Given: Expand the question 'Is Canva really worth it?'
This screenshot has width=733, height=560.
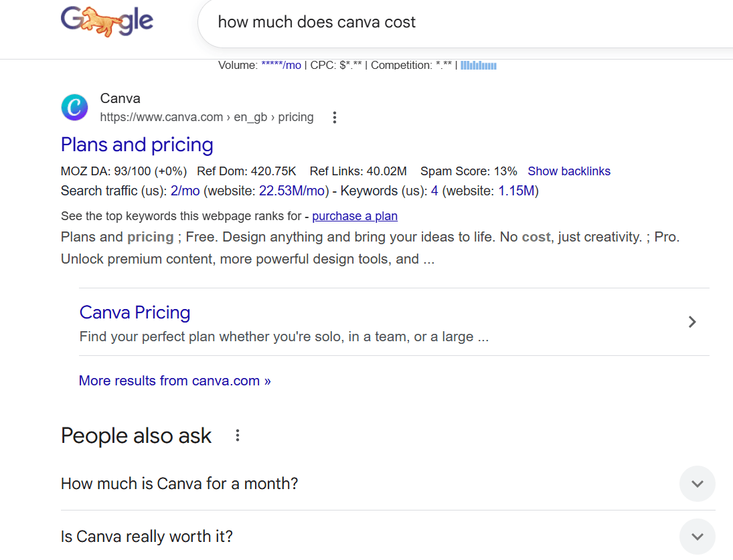Looking at the screenshot, I should pyautogui.click(x=697, y=536).
